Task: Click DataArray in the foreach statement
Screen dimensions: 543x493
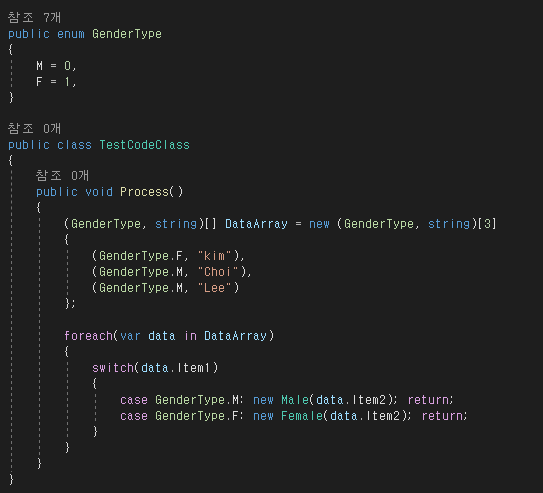Action: tap(235, 336)
